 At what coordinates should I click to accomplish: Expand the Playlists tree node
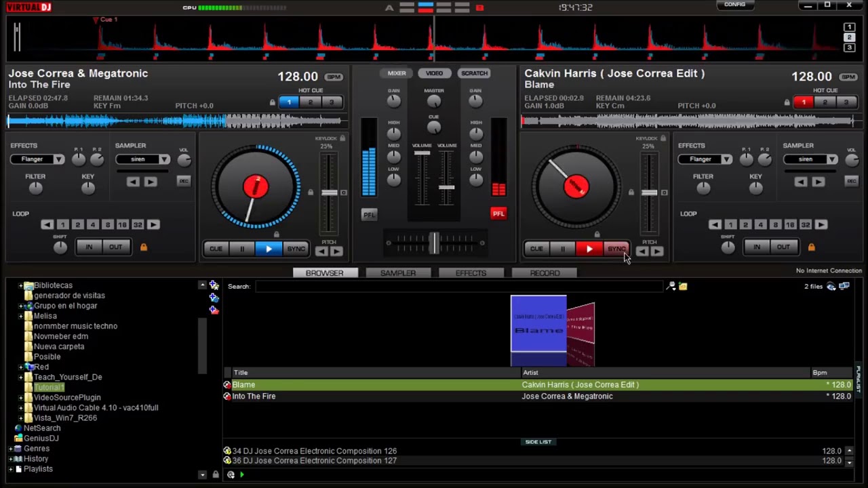tap(10, 469)
